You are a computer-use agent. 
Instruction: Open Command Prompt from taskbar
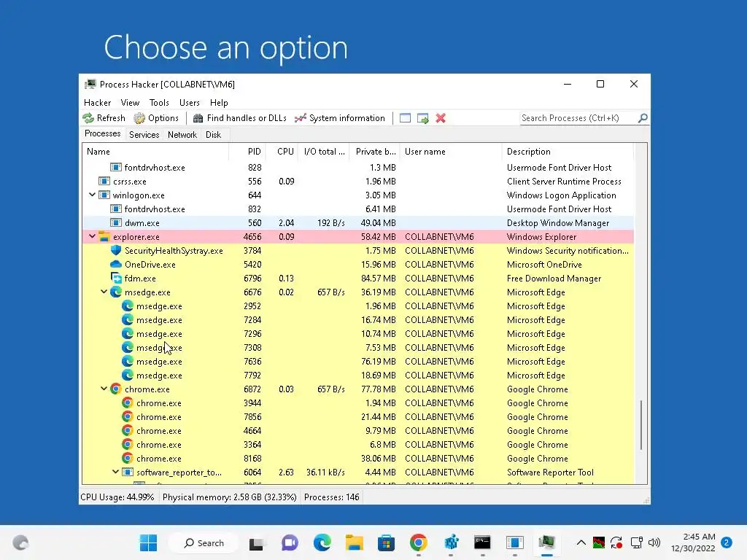[x=483, y=542]
